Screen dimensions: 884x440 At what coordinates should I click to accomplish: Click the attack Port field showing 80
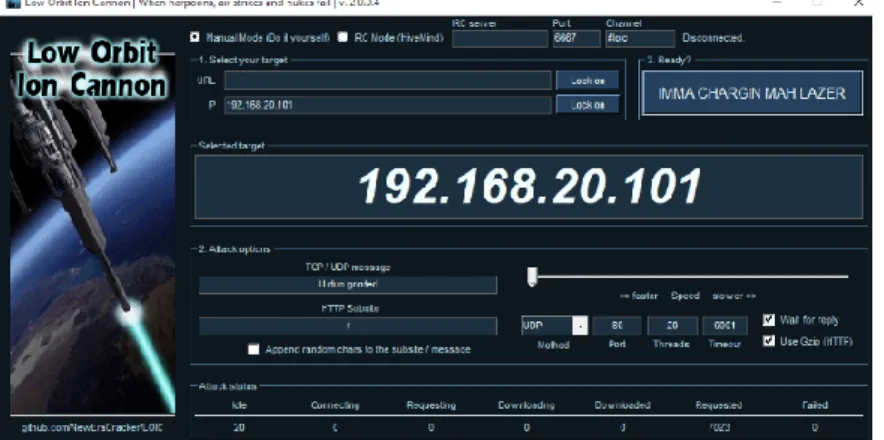point(617,325)
